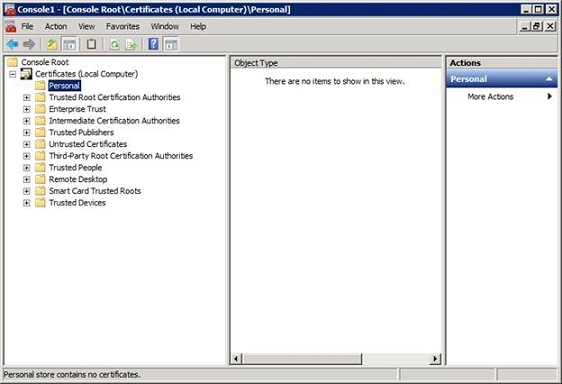The image size is (562, 384).
Task: Select the Enterprise Trust store
Action: pos(77,109)
